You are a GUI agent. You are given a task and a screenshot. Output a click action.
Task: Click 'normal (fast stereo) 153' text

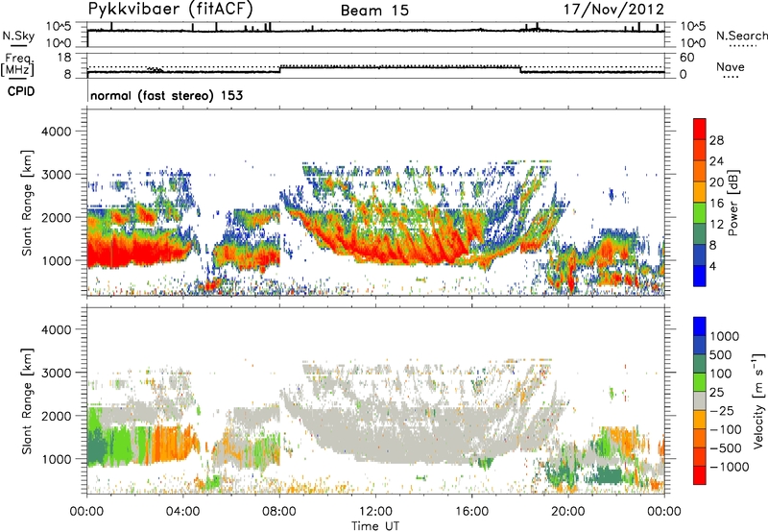coord(166,95)
